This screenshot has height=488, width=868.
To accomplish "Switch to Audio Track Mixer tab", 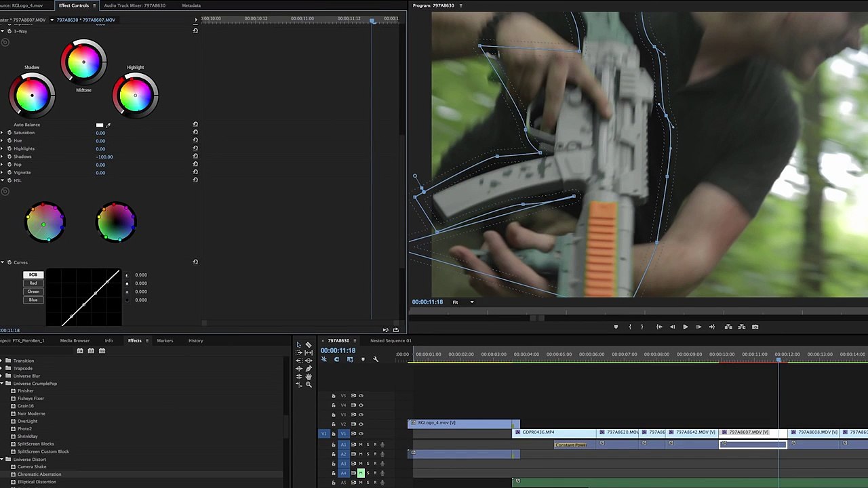I will pyautogui.click(x=134, y=5).
